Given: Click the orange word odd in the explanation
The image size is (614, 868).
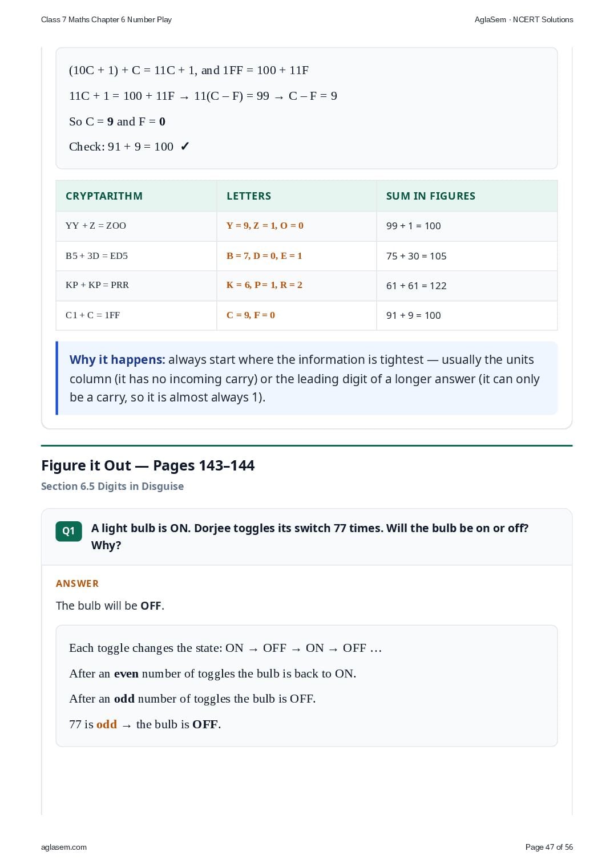Looking at the screenshot, I should point(107,724).
